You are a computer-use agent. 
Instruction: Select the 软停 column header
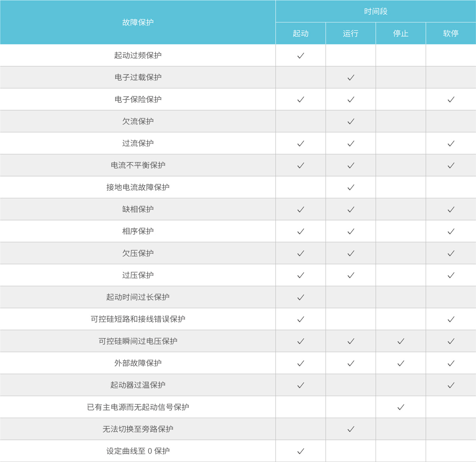(x=451, y=33)
